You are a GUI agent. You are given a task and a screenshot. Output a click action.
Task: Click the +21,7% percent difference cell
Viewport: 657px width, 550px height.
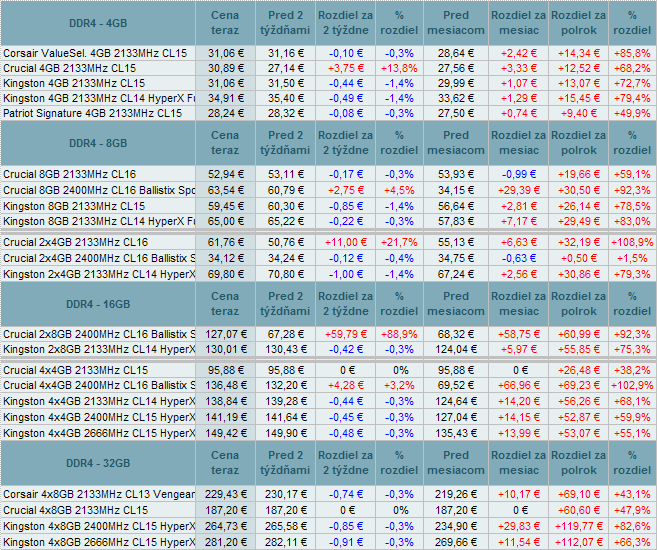399,242
